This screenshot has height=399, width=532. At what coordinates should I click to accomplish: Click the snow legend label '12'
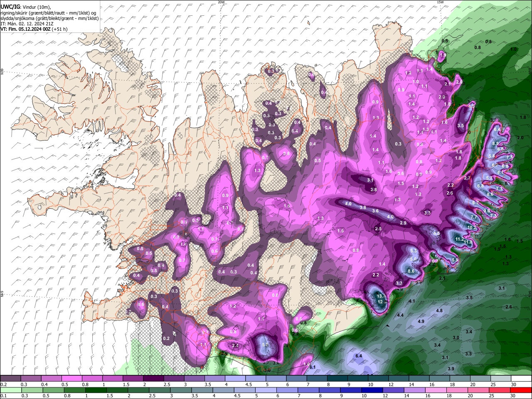pos(391,384)
